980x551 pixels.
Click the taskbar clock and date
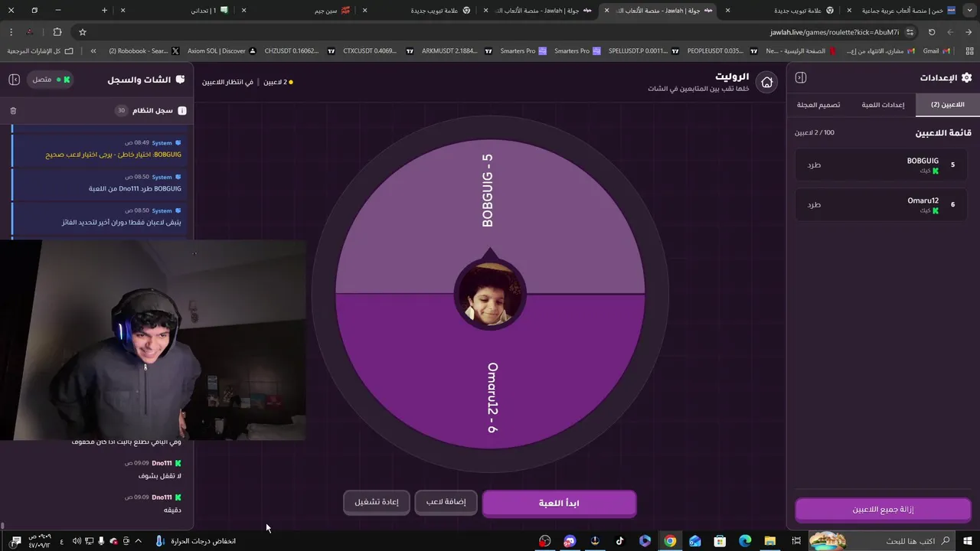coord(39,541)
